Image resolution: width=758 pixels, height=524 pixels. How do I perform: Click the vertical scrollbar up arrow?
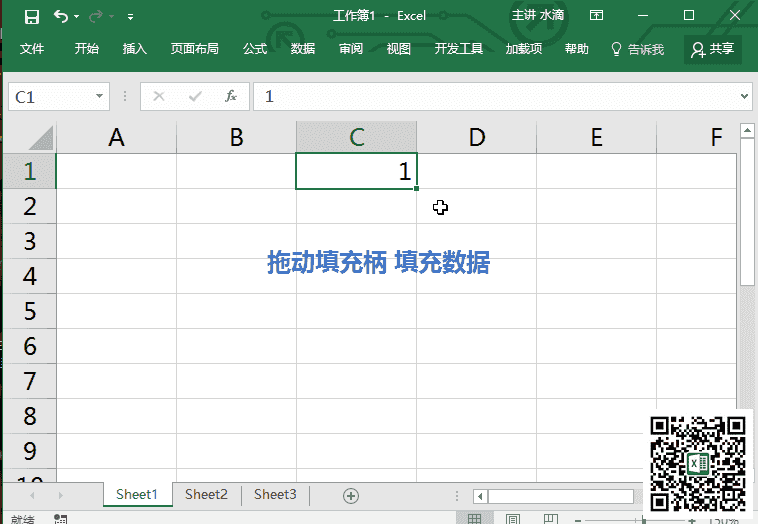[x=747, y=130]
